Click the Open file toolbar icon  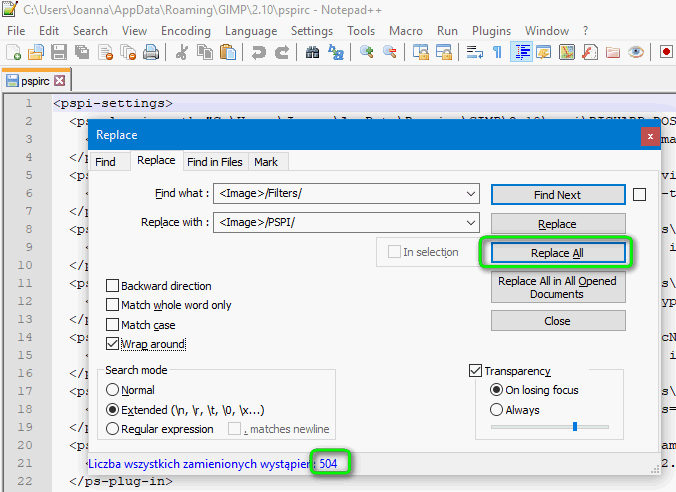pyautogui.click(x=36, y=53)
